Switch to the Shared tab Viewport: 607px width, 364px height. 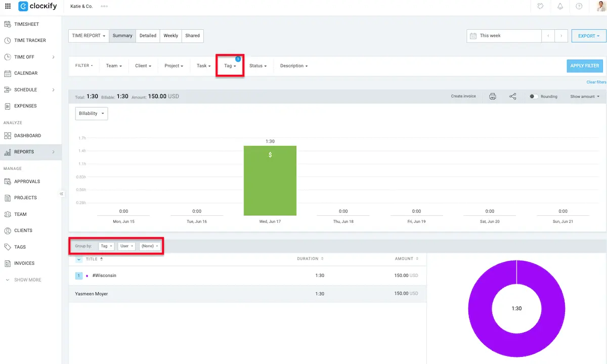coord(193,36)
